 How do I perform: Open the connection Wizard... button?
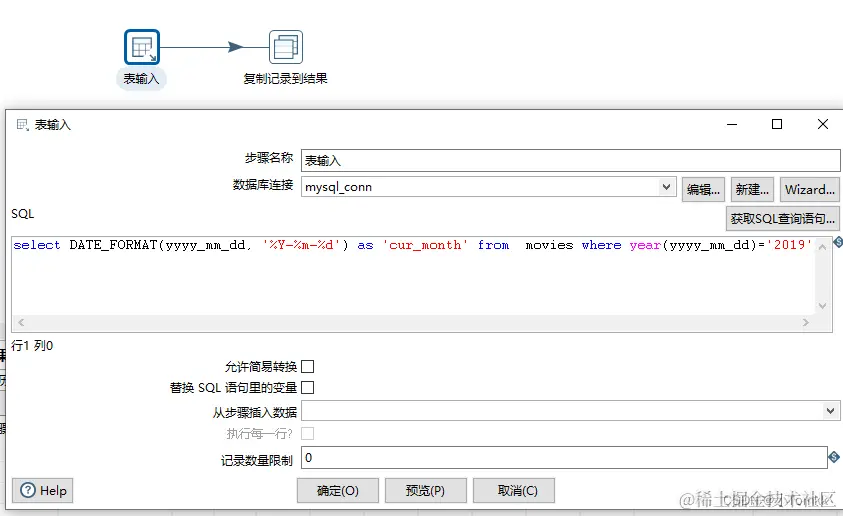[810, 190]
